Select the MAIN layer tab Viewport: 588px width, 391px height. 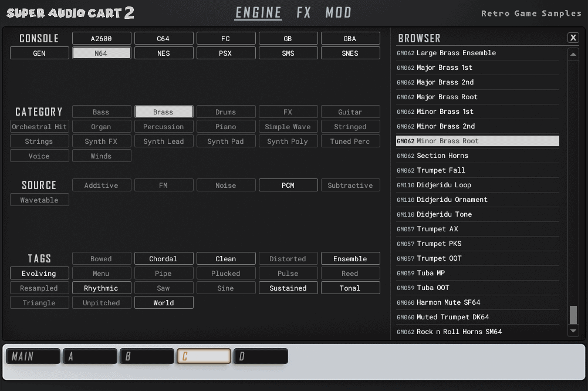point(33,356)
